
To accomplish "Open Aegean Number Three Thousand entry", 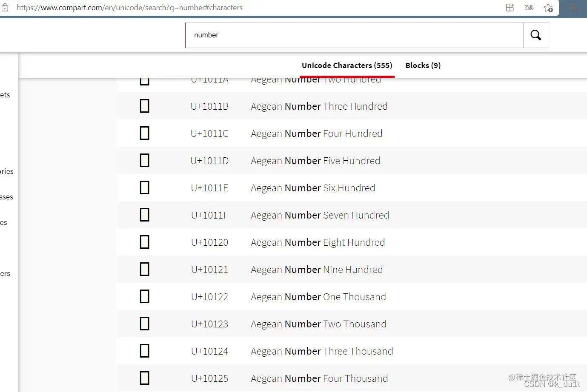I will tap(322, 351).
